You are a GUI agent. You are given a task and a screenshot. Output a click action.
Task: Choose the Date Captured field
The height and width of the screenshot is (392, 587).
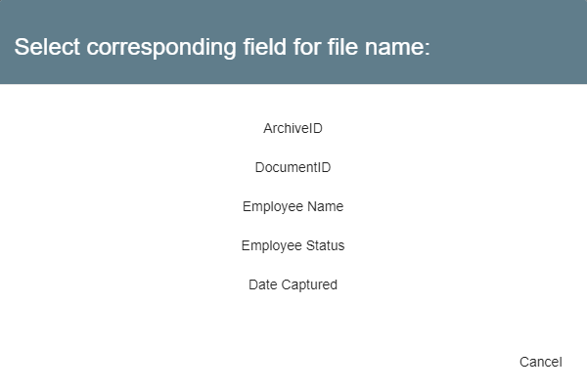point(293,284)
